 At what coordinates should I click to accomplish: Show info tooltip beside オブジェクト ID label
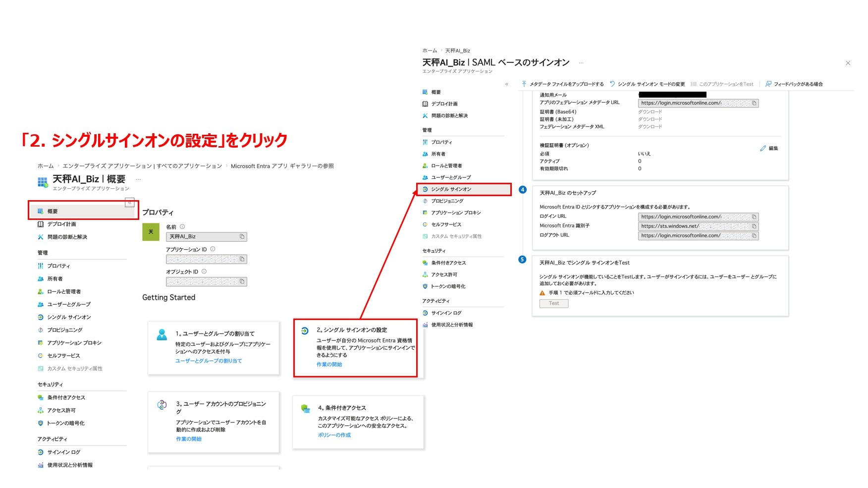tap(204, 271)
